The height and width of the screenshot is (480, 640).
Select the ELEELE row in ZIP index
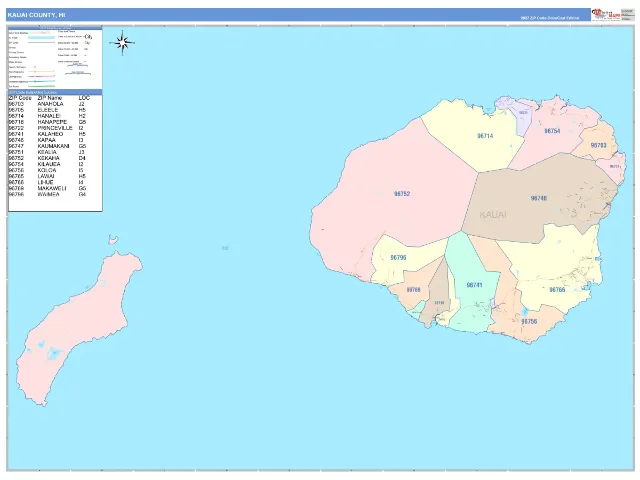click(x=49, y=110)
